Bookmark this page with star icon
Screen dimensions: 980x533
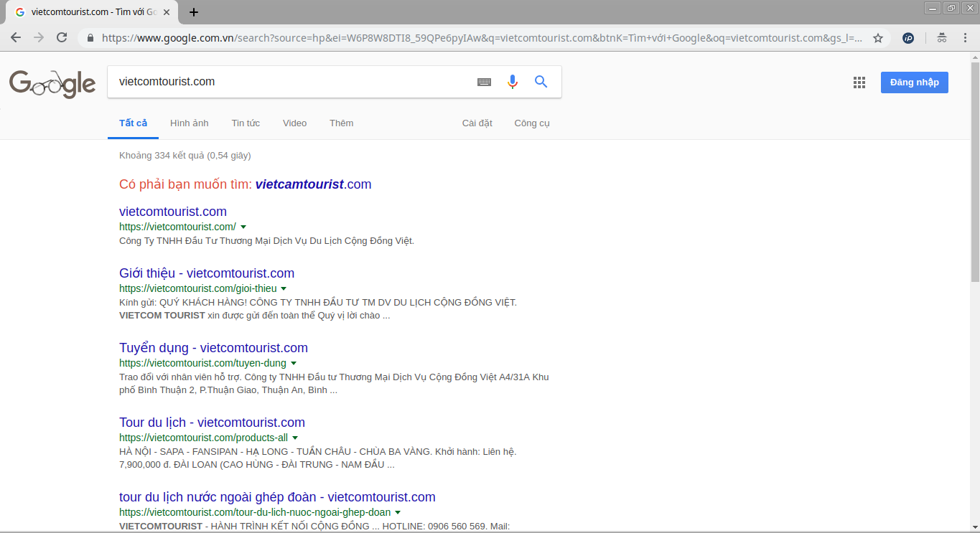pyautogui.click(x=877, y=38)
